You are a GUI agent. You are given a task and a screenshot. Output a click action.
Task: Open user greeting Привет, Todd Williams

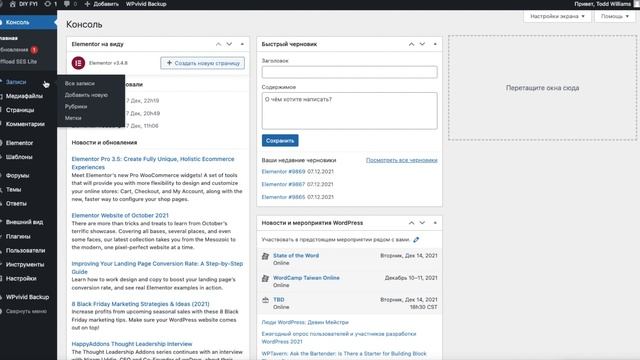pyautogui.click(x=602, y=4)
